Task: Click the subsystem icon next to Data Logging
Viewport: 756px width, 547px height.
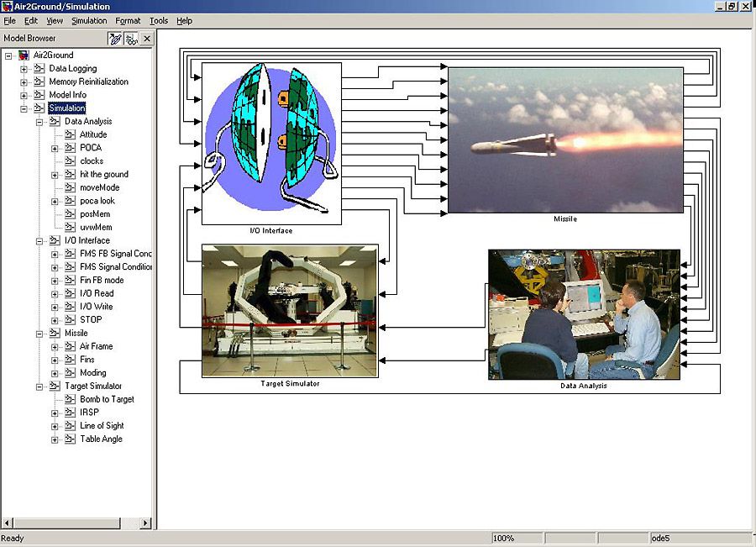Action: 40,68
